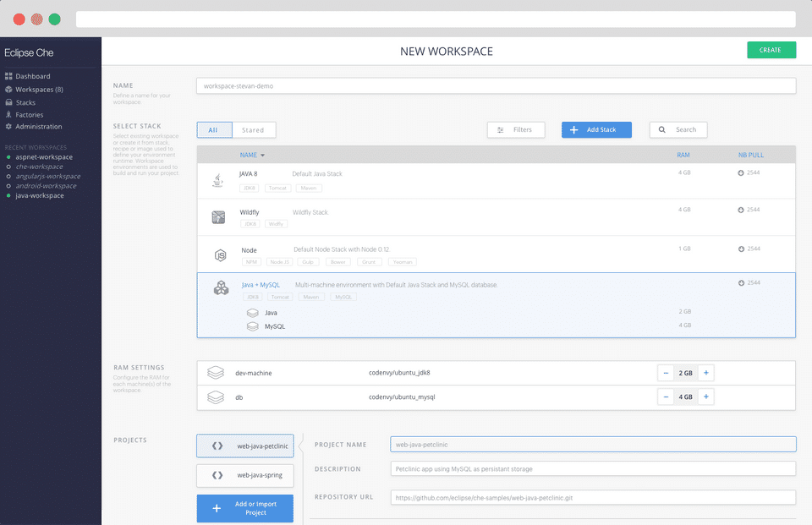Image resolution: width=812 pixels, height=525 pixels.
Task: Click the Dashboard grid icon
Action: [8, 76]
